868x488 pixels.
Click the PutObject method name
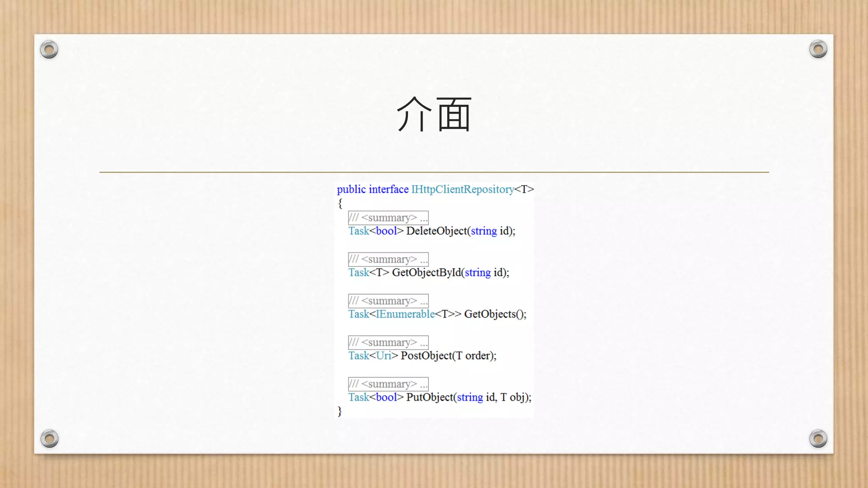(429, 397)
